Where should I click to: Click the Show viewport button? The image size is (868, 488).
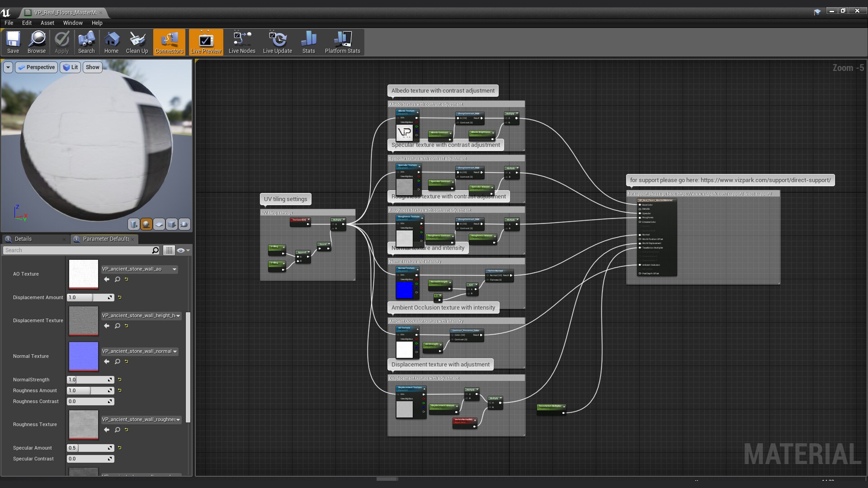pos(92,67)
